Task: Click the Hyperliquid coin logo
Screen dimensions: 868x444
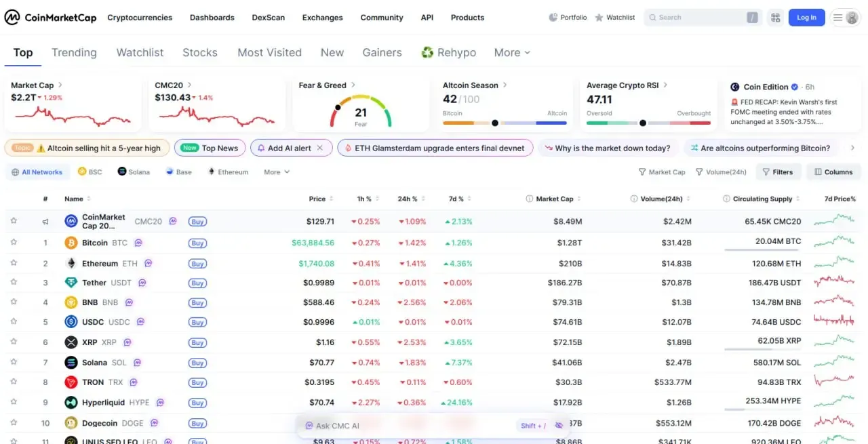Action: pos(71,403)
